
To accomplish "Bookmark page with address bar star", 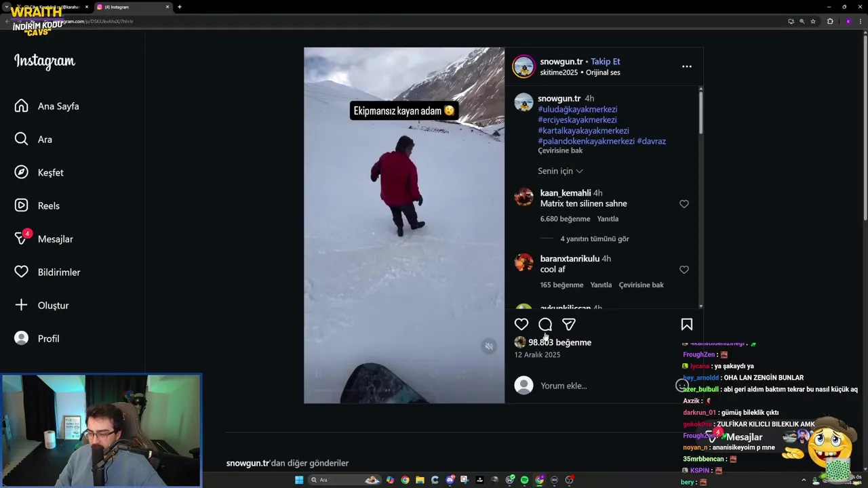I will tap(813, 21).
